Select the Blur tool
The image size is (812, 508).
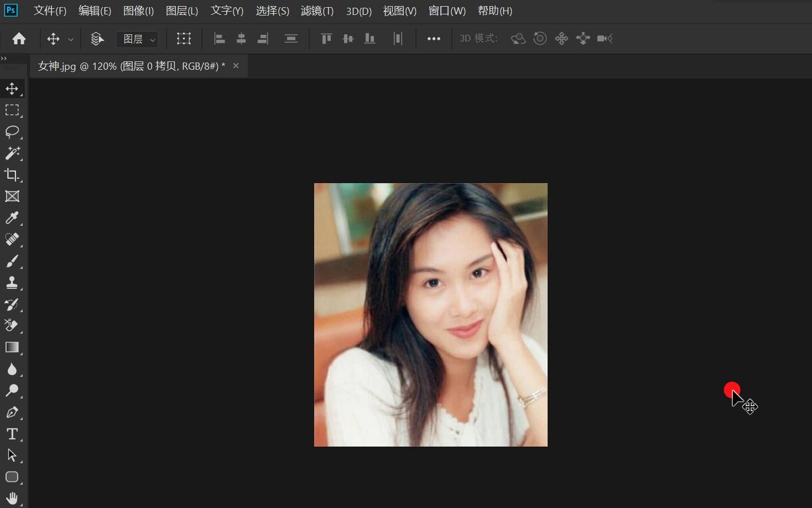(x=12, y=369)
